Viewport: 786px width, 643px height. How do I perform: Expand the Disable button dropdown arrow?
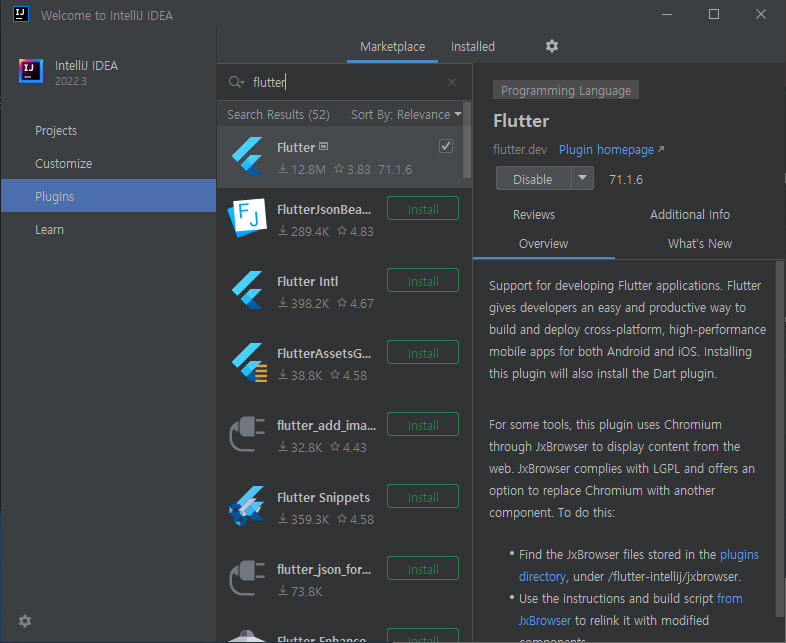pos(582,178)
